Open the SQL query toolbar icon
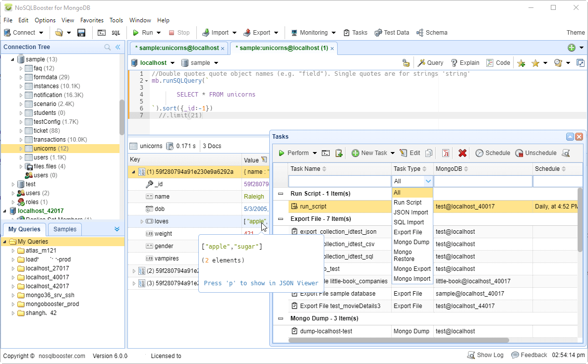Viewport: 588px width, 364px height. pyautogui.click(x=116, y=33)
